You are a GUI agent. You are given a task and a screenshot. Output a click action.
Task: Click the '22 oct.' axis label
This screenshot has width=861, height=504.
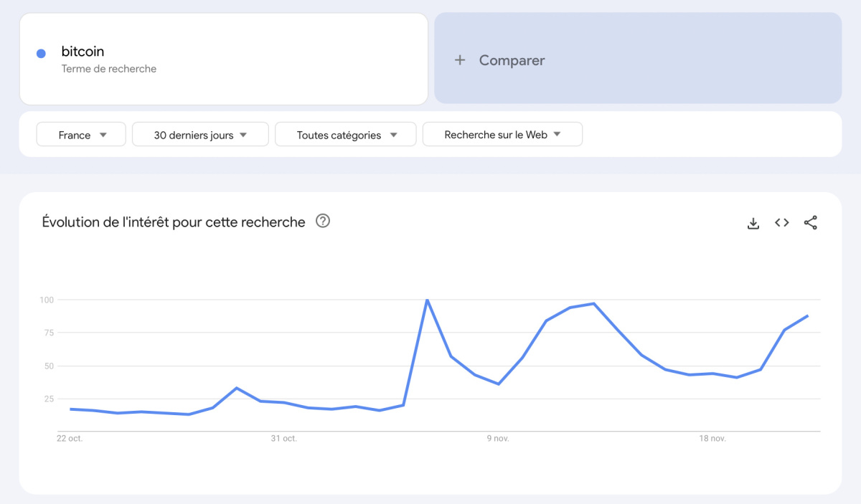click(x=70, y=438)
